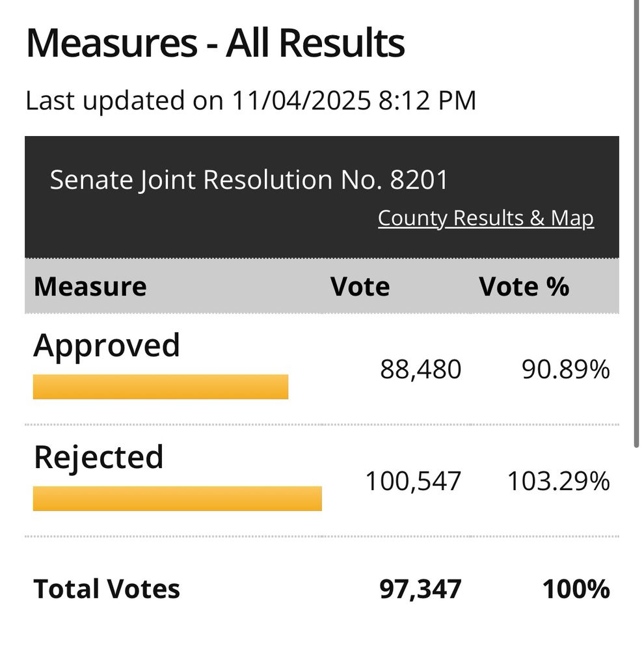Click the Approved vote count 88,480
The image size is (644, 651).
420,369
